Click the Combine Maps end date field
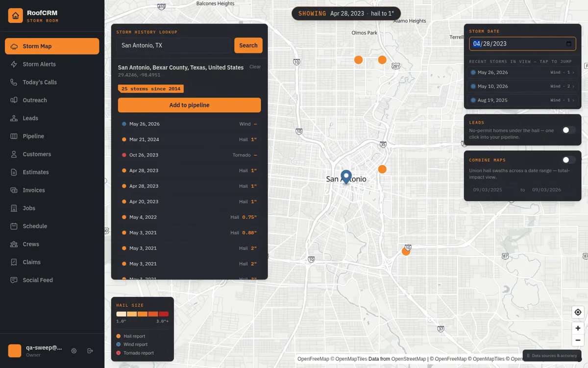This screenshot has height=368, width=588. [552, 190]
